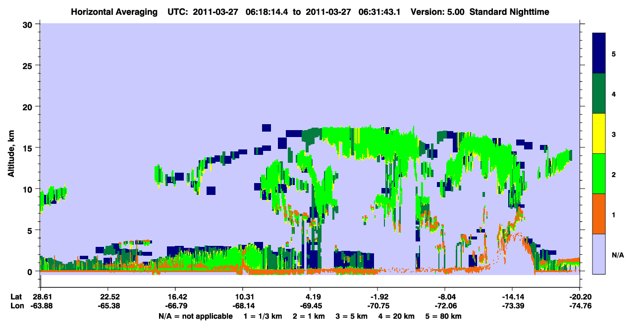Click longitude value -68.14
The image size is (644, 330).
tap(243, 306)
